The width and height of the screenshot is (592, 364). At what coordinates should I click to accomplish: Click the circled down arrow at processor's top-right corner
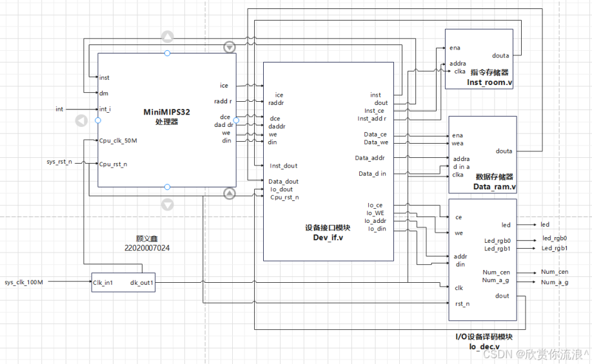point(230,47)
